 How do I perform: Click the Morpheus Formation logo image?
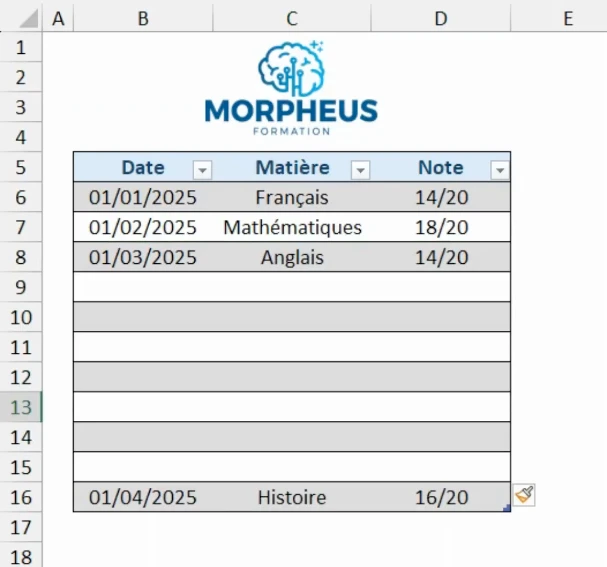coord(291,87)
